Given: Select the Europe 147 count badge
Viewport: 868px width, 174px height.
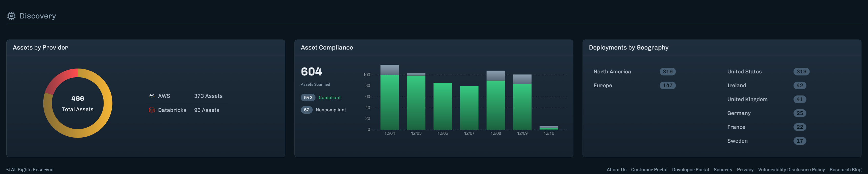Looking at the screenshot, I should tap(667, 86).
